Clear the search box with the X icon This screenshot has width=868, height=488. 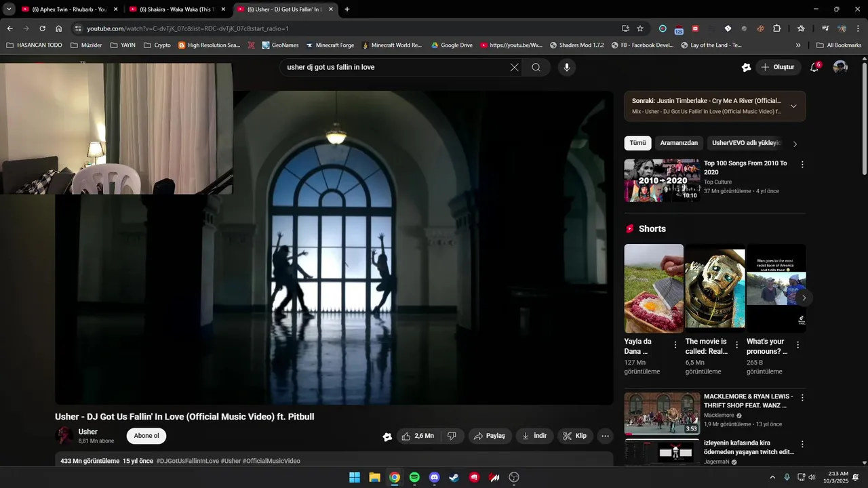[514, 67]
